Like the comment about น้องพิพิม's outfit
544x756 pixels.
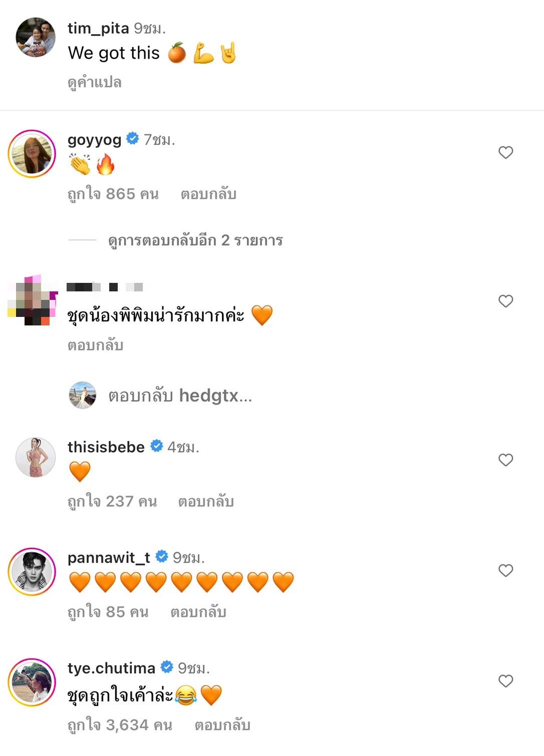pyautogui.click(x=505, y=301)
